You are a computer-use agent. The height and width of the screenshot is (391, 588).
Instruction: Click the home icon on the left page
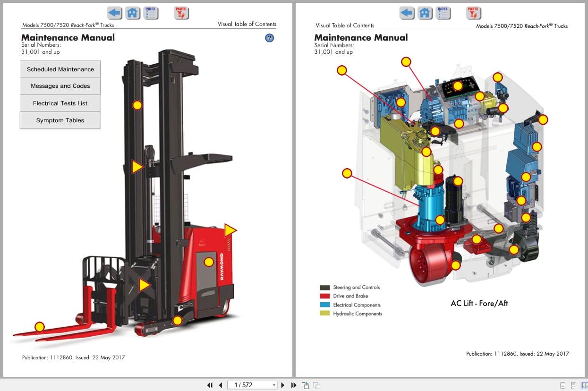pyautogui.click(x=132, y=13)
